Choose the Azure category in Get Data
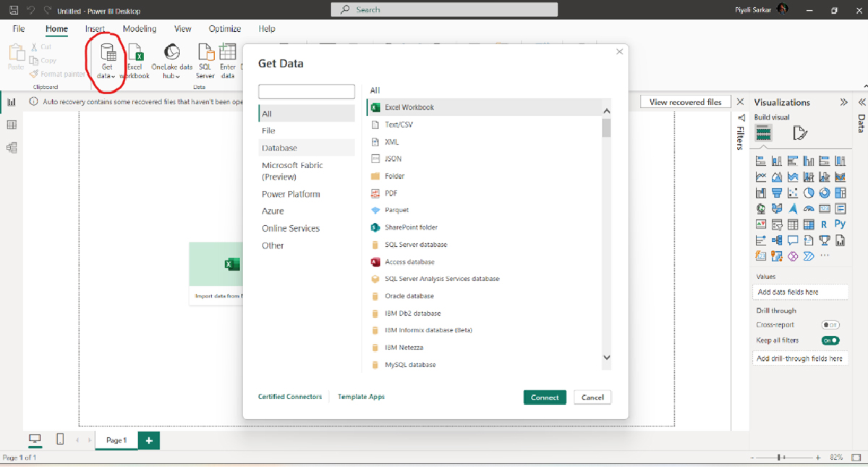The image size is (868, 467). 307,211
